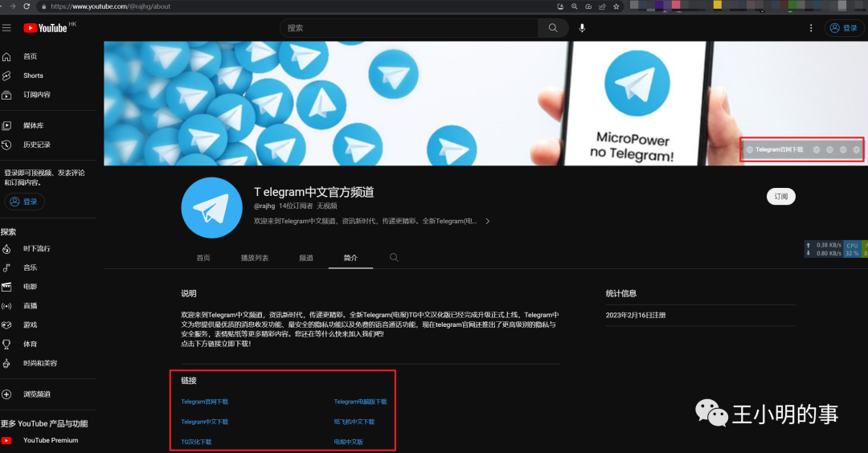
Task: Expand the channel description chevron
Action: (487, 221)
